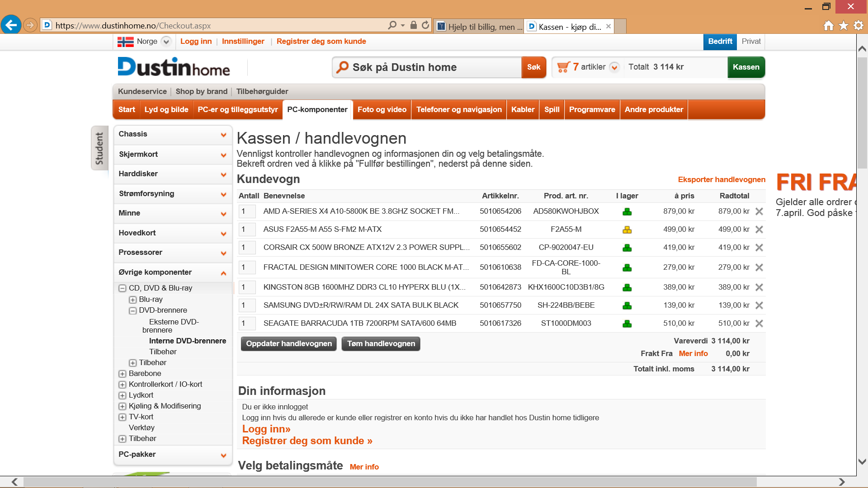Click Oppdater handlevognen button
Image resolution: width=868 pixels, height=488 pixels.
289,344
